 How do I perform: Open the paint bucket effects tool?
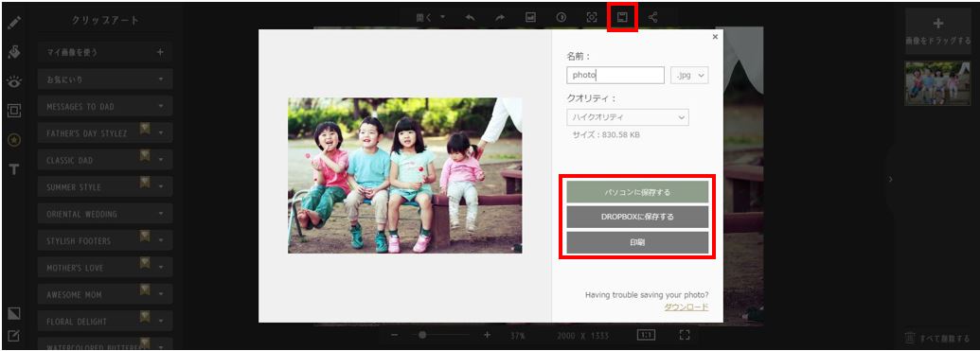[14, 52]
